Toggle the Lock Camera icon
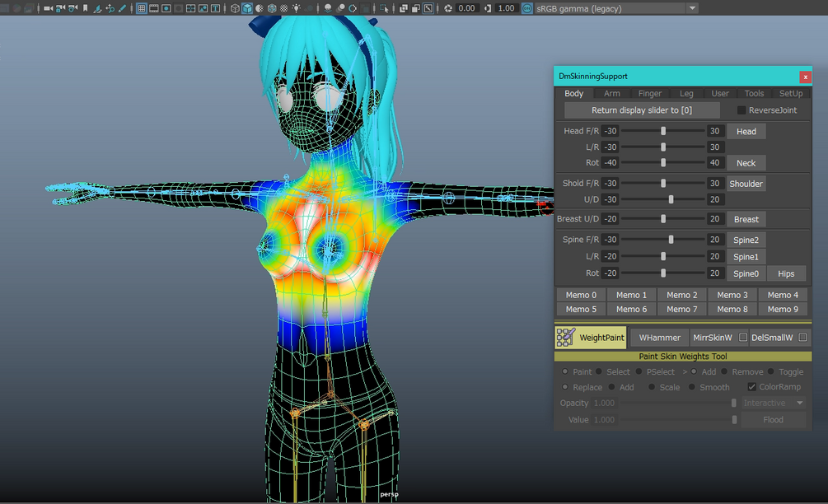The width and height of the screenshot is (828, 504). pos(60,8)
